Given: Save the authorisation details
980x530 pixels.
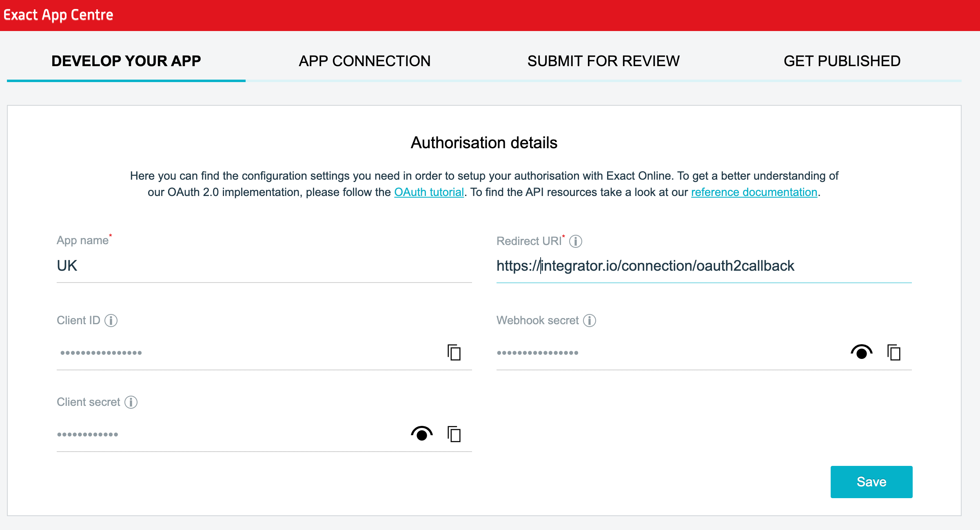Looking at the screenshot, I should 871,482.
